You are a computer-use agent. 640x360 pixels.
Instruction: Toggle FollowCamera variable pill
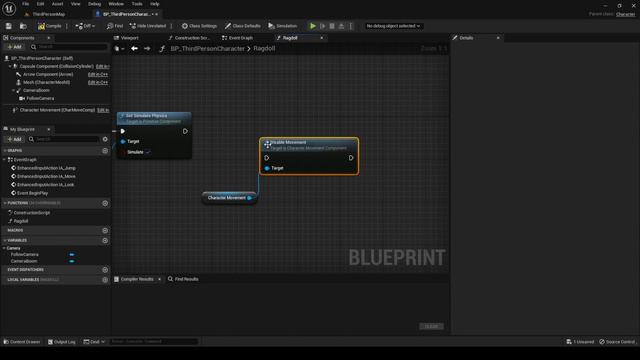[72, 255]
